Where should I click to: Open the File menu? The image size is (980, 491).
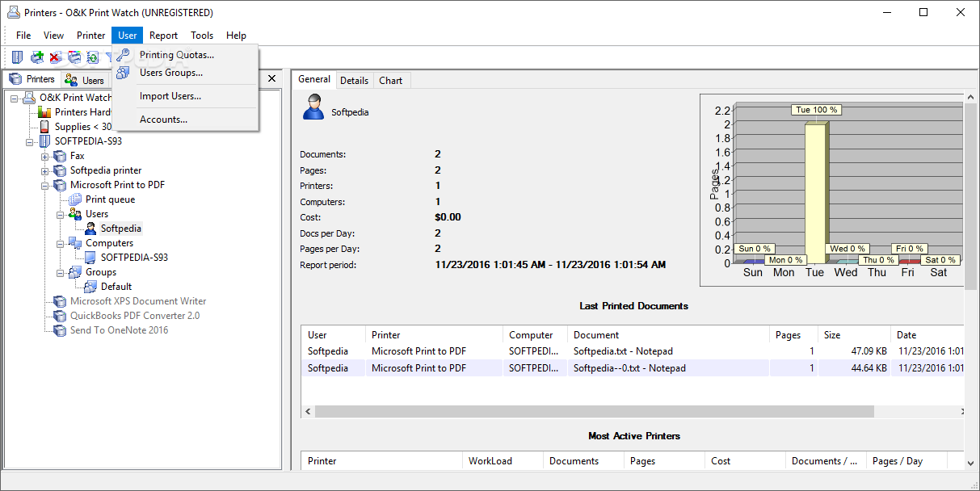[x=23, y=36]
